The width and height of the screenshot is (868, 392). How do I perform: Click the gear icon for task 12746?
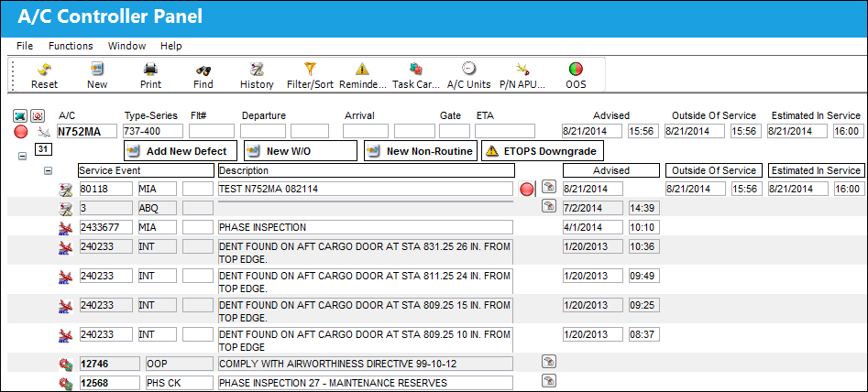point(65,365)
